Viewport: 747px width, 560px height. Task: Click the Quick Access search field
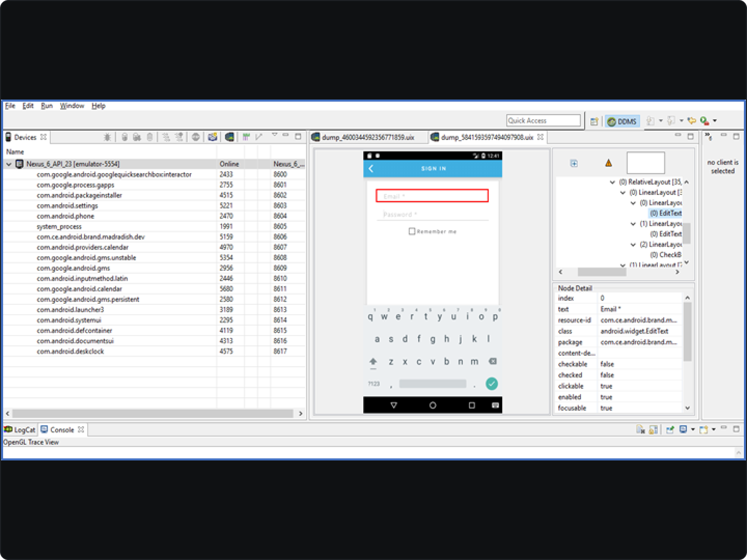click(x=543, y=121)
